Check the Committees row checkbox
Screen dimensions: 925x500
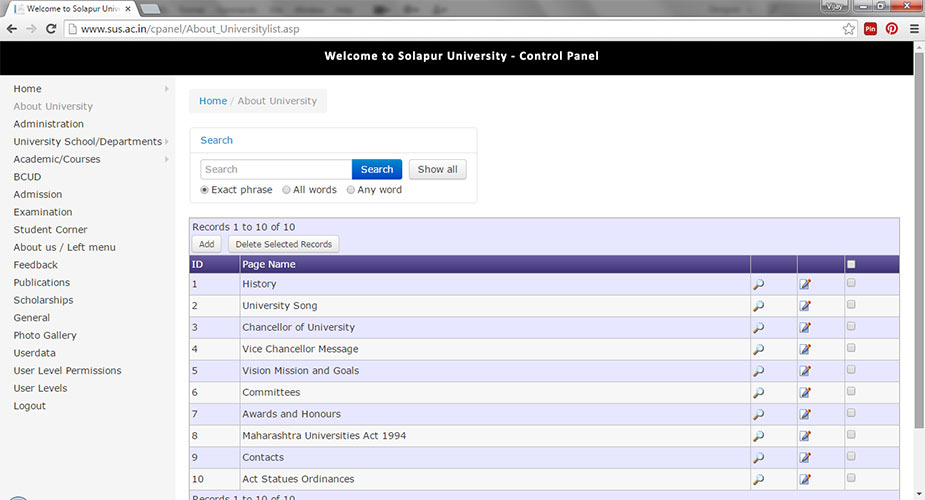click(851, 392)
